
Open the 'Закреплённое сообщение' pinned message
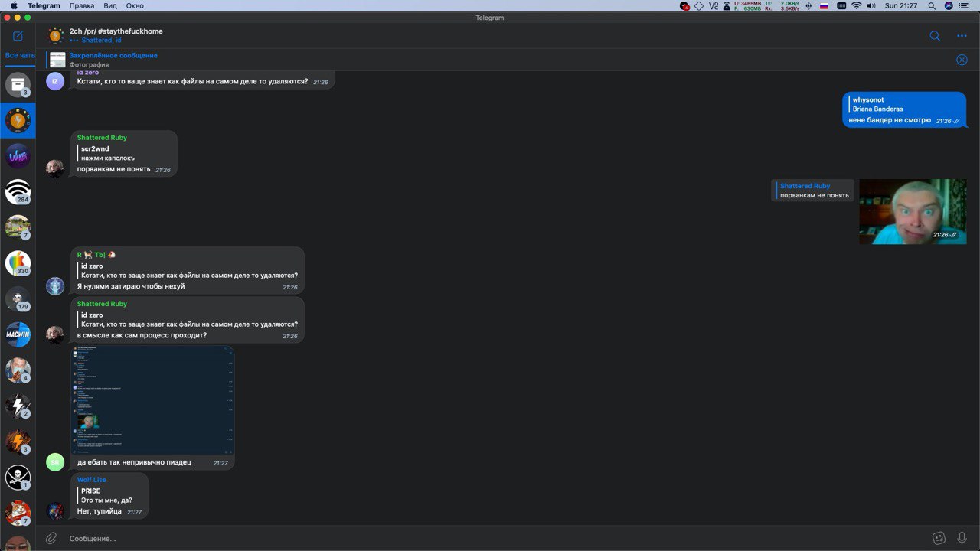coord(113,55)
